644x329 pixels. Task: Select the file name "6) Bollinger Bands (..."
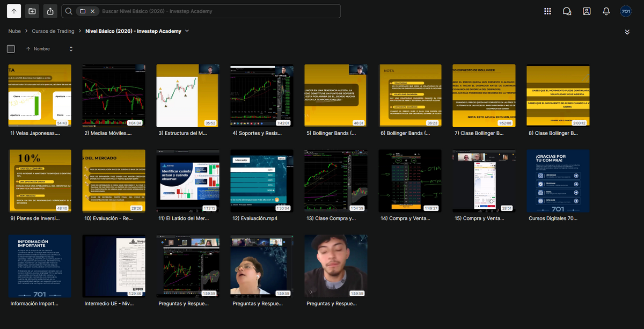(404, 133)
